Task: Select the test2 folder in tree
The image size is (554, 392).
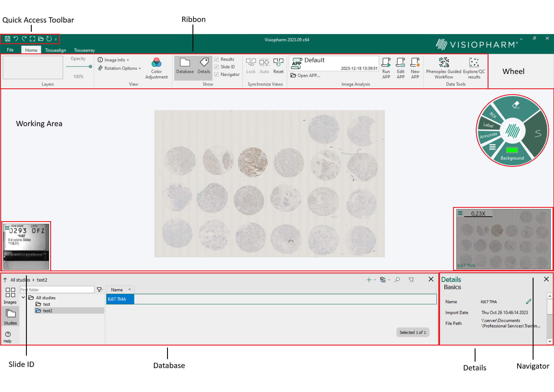Action: pos(69,311)
